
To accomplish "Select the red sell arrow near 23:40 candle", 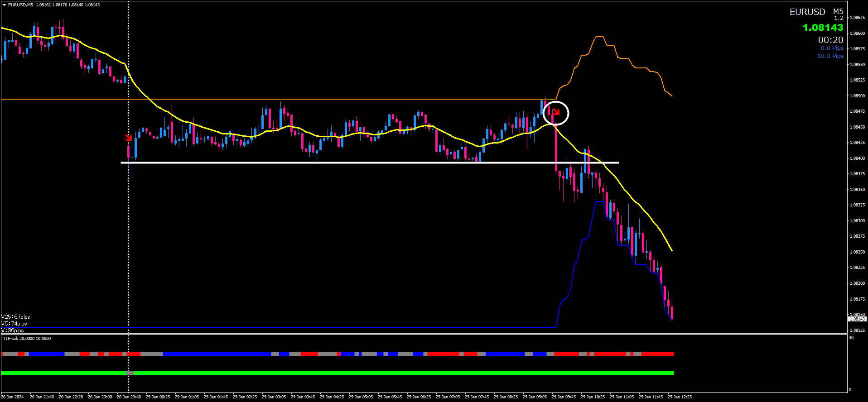I will (x=129, y=137).
